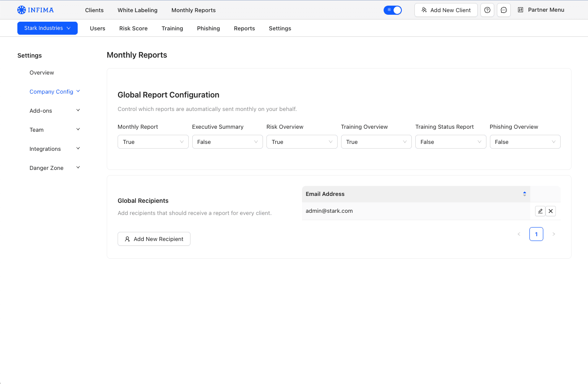Click the Add New Client button
The width and height of the screenshot is (588, 384).
446,10
